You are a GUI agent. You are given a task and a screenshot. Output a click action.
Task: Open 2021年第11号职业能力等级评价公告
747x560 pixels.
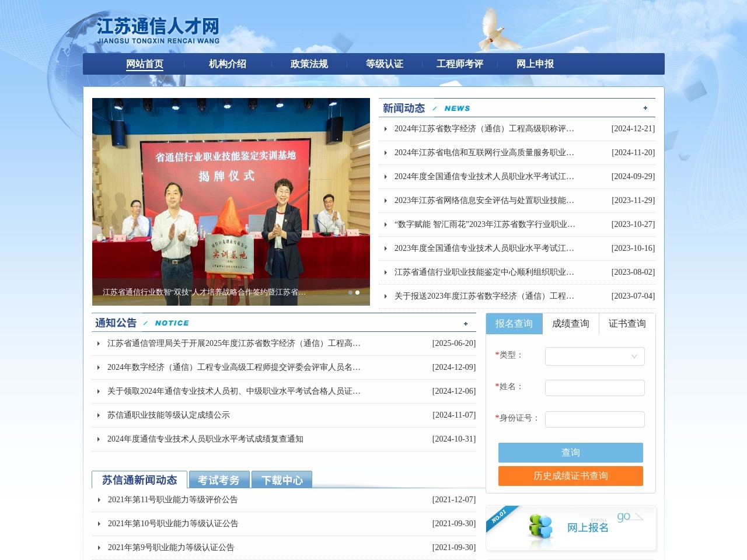pyautogui.click(x=173, y=500)
